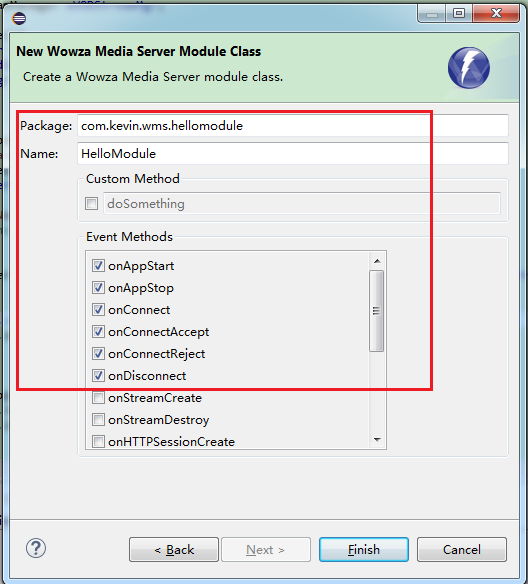Viewport: 528px width, 584px height.
Task: Enable onHTTPSessionCreate checkbox
Action: (x=98, y=442)
